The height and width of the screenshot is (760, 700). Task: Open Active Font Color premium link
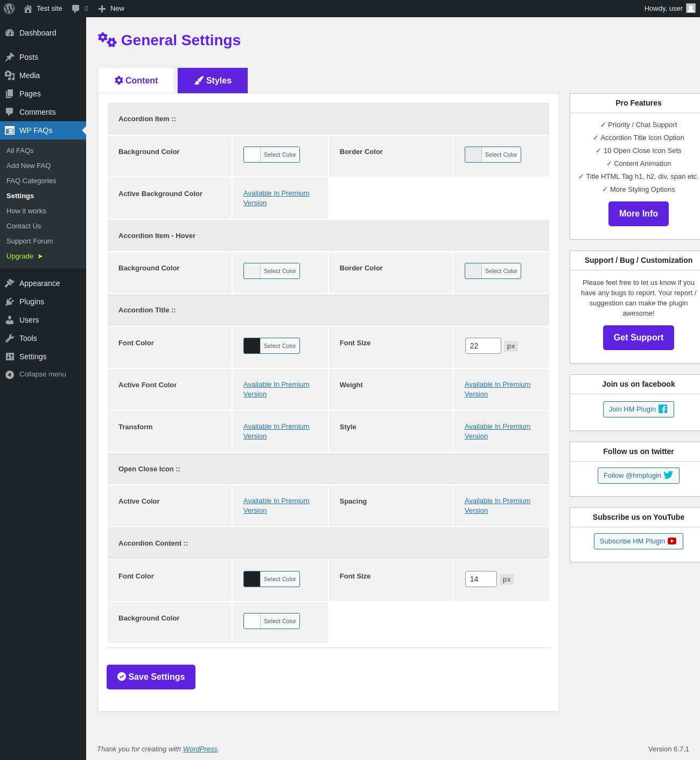point(276,389)
